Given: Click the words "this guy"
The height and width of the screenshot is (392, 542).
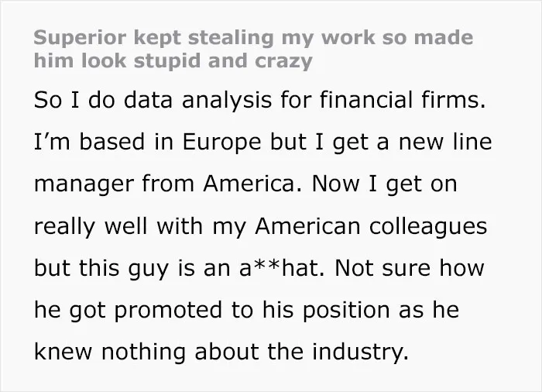Looking at the screenshot, I should (x=123, y=269).
